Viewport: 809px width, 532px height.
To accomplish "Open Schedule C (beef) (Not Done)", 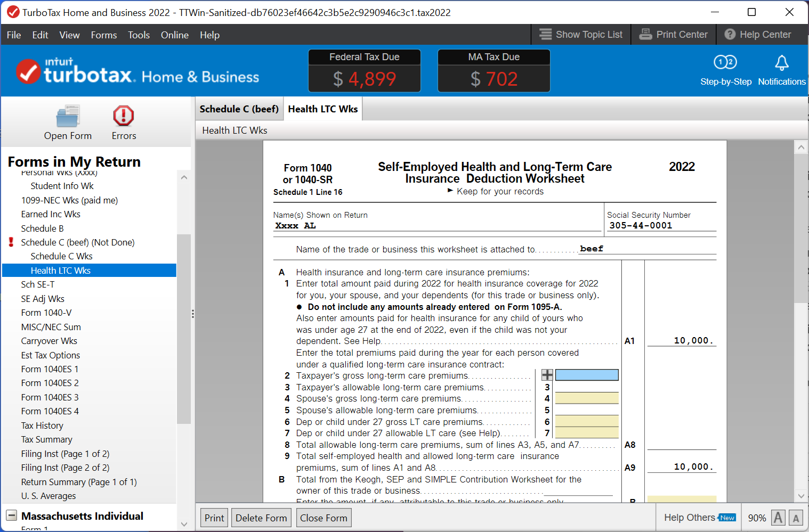I will point(78,242).
